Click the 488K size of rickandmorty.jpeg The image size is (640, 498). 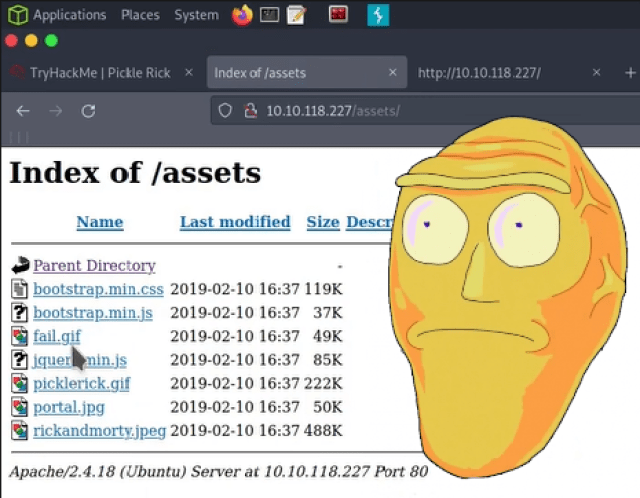(323, 431)
